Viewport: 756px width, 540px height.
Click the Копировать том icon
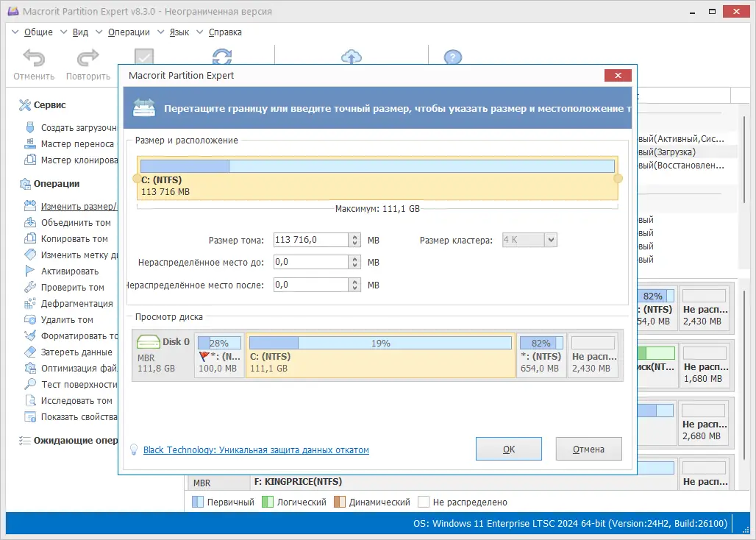pyautogui.click(x=30, y=238)
